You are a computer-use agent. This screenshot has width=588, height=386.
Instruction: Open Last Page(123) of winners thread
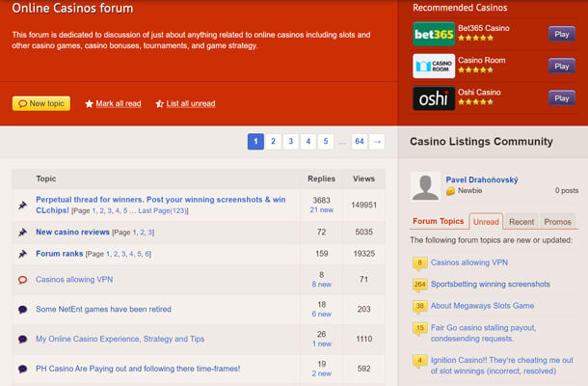[163, 211]
